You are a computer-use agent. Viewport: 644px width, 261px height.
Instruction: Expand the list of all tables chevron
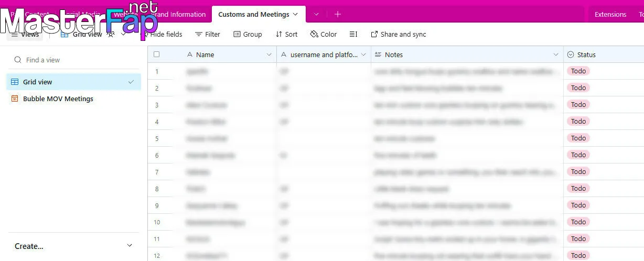click(316, 14)
